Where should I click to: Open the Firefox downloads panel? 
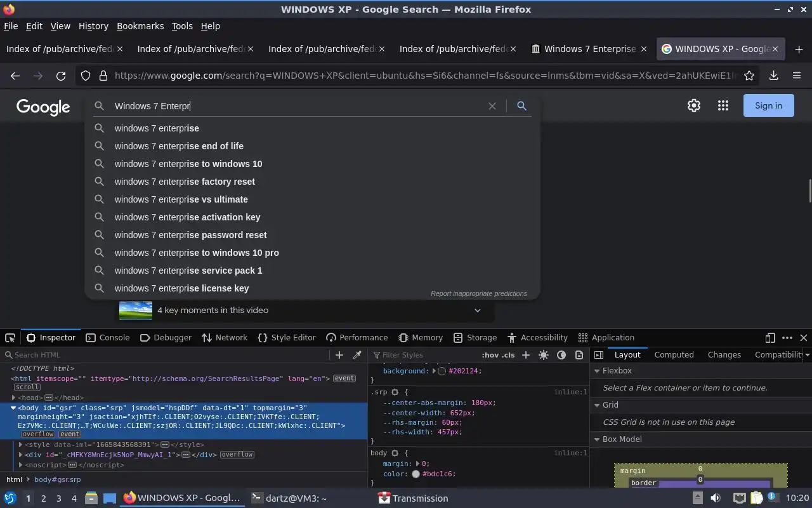click(773, 76)
